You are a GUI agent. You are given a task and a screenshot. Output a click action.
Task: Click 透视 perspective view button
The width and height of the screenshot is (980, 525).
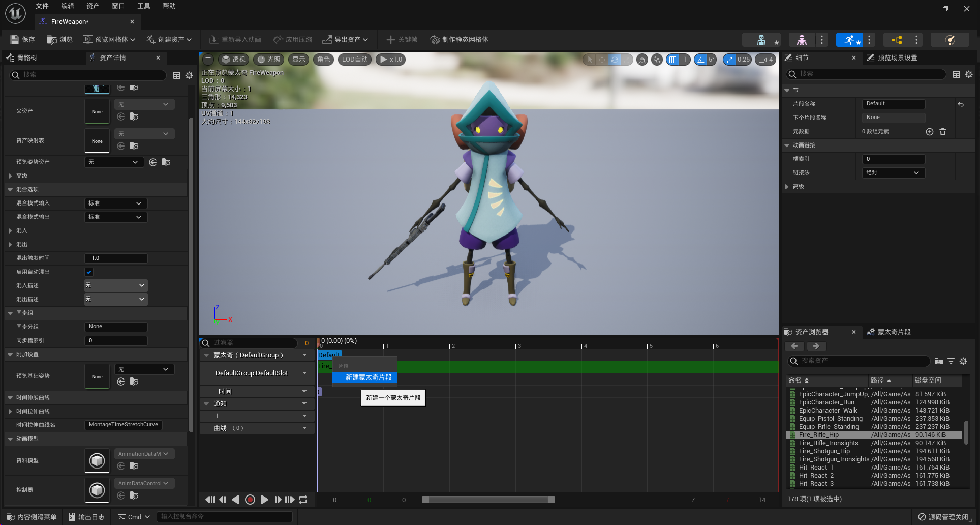coord(234,60)
